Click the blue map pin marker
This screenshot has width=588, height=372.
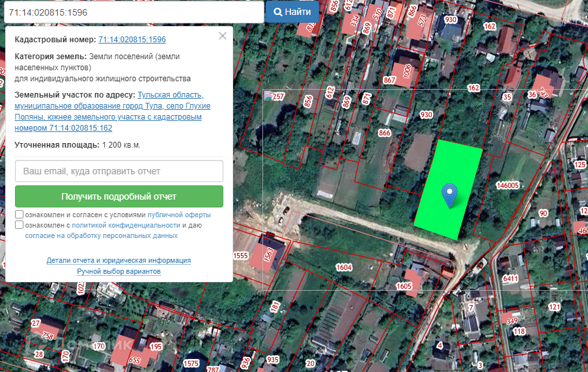click(449, 195)
